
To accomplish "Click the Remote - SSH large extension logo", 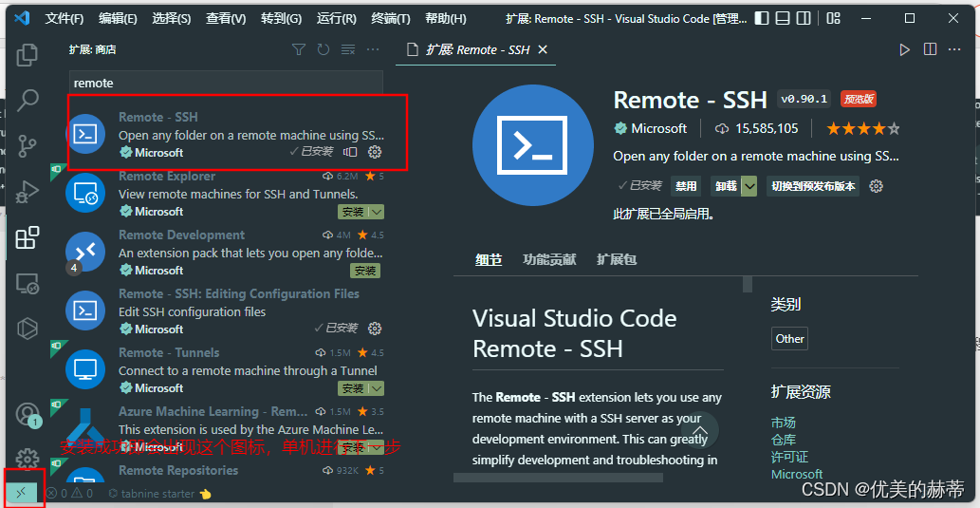I will pos(532,145).
